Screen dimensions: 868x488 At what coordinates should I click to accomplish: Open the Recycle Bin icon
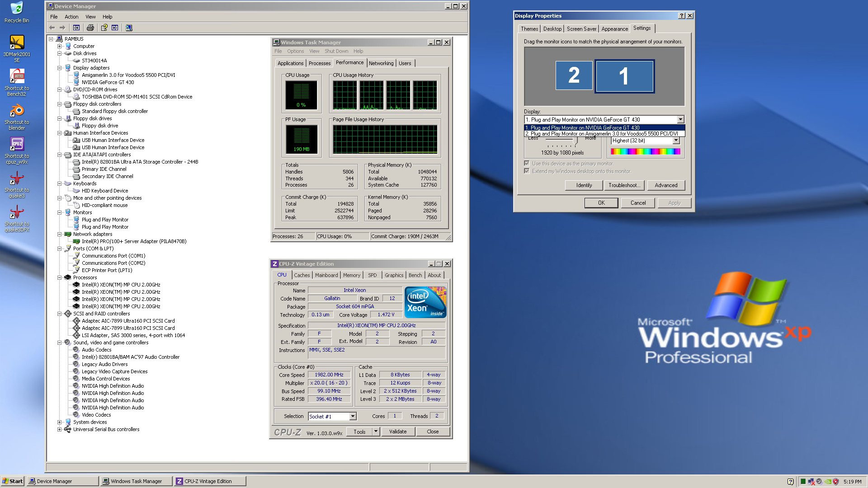17,8
